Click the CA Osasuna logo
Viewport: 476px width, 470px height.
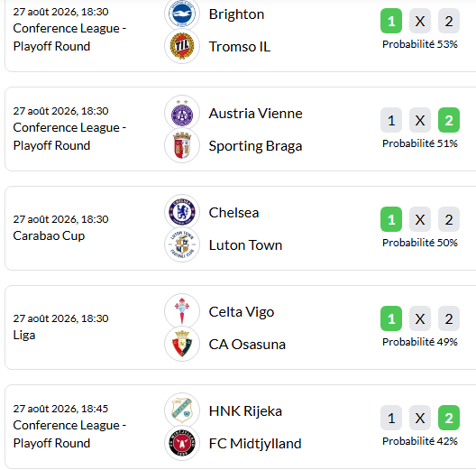[182, 344]
